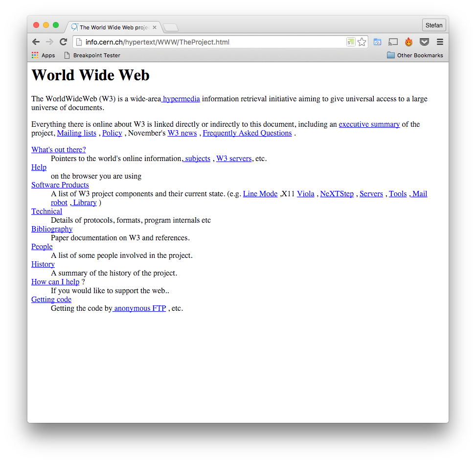The width and height of the screenshot is (476, 462).
Task: Click the Policy link
Action: (112, 133)
